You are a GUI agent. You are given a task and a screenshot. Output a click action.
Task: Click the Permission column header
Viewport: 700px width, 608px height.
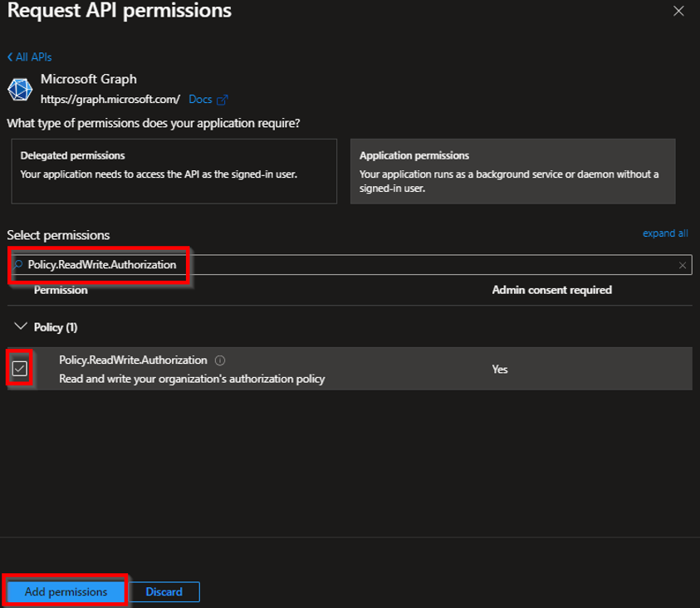click(x=61, y=290)
